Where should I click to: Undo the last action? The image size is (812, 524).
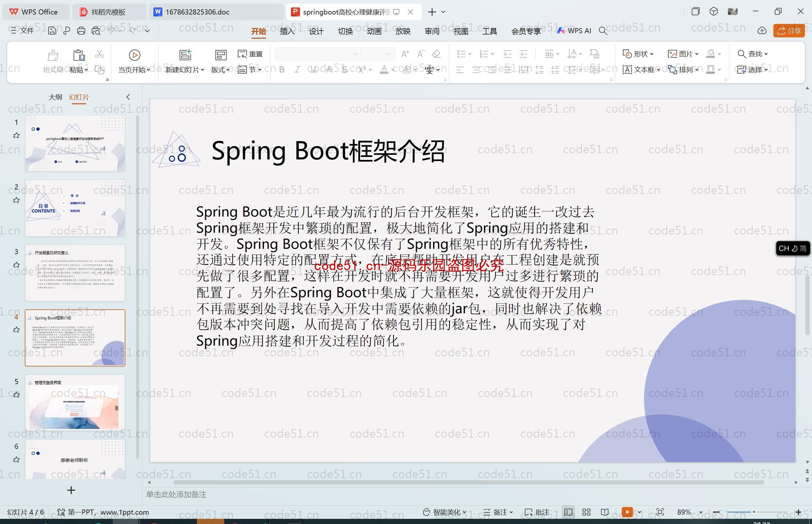[x=111, y=31]
